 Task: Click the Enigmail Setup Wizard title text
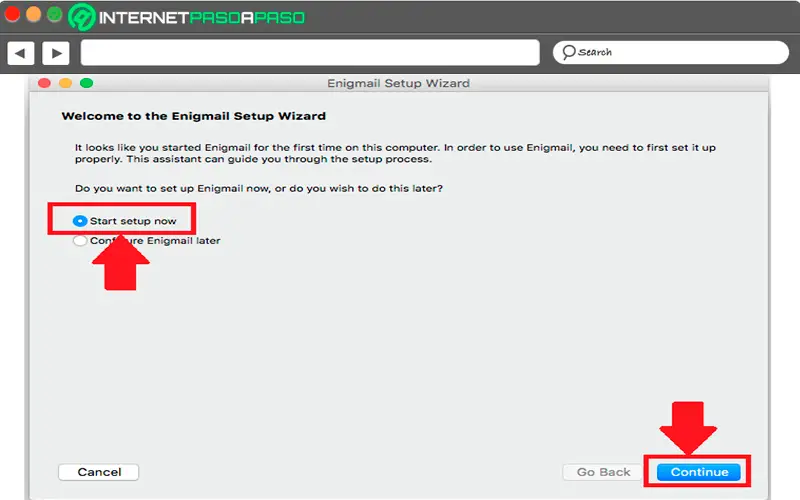[398, 83]
